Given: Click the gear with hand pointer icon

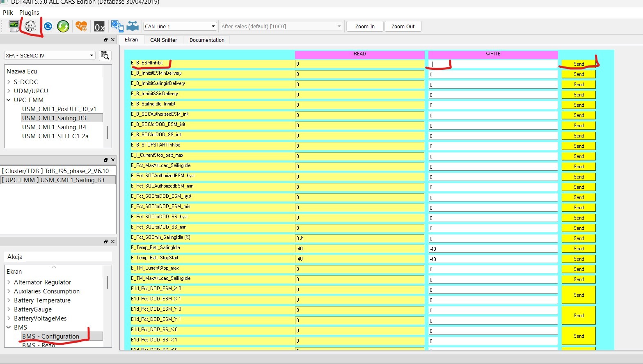Looking at the screenshot, I should 117,26.
